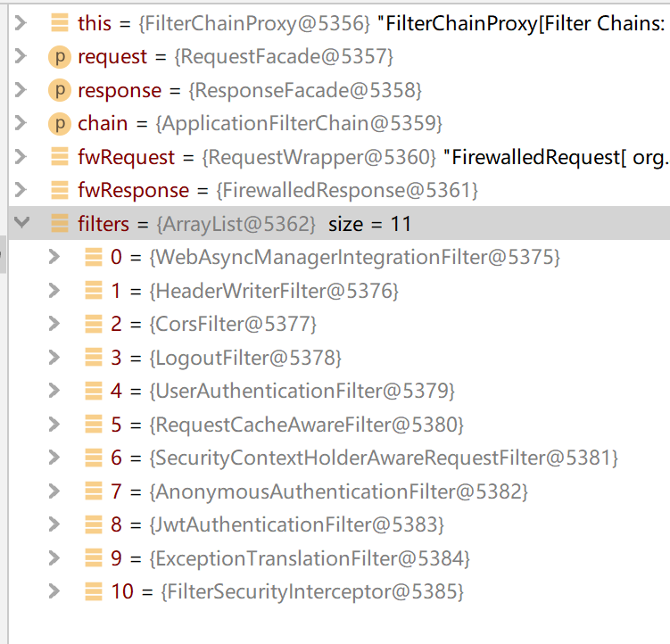Select the AnonymousAuthenticationFilter@5382 item
Image resolution: width=670 pixels, height=644 pixels.
pos(339,491)
